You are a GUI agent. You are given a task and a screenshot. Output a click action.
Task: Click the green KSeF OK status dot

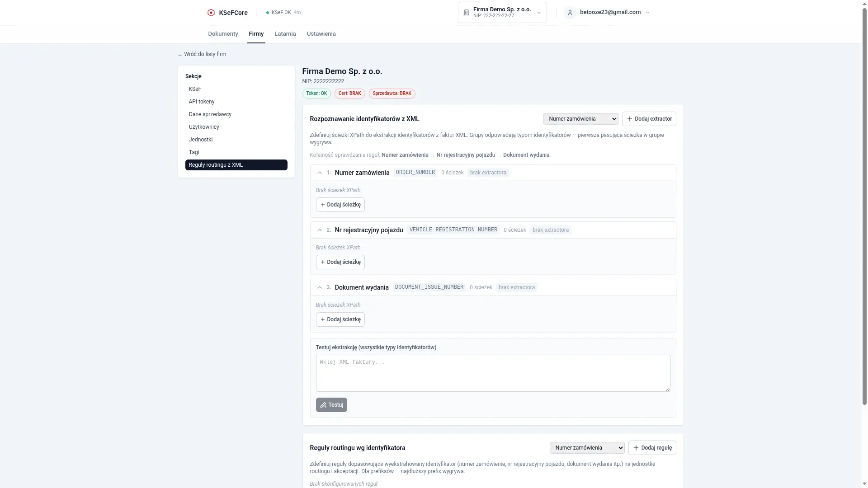268,13
